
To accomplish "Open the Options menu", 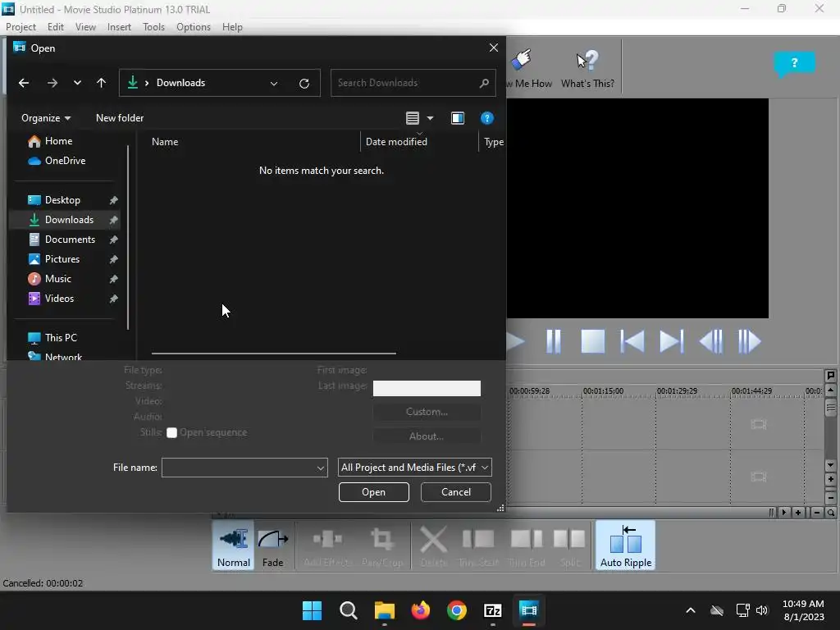I will click(x=194, y=27).
